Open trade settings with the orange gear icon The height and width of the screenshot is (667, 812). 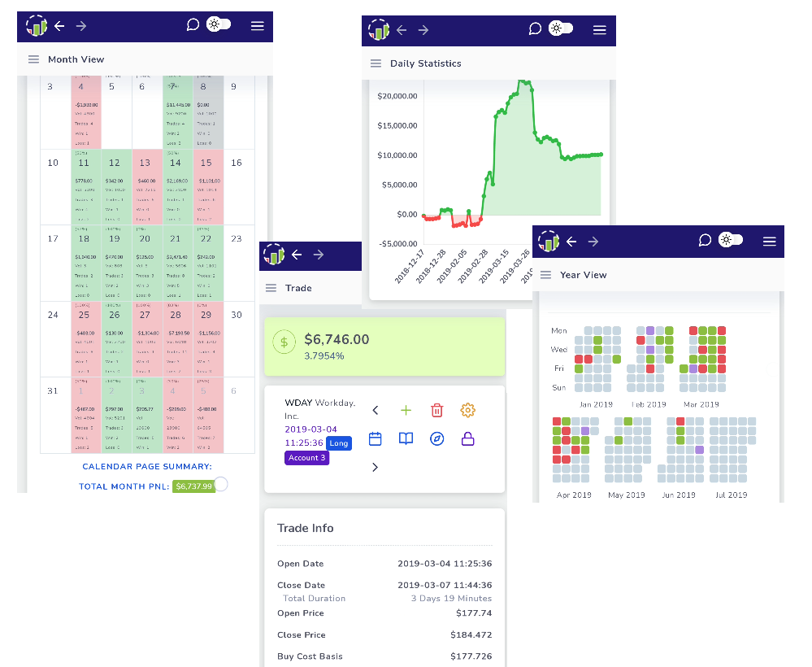click(467, 411)
